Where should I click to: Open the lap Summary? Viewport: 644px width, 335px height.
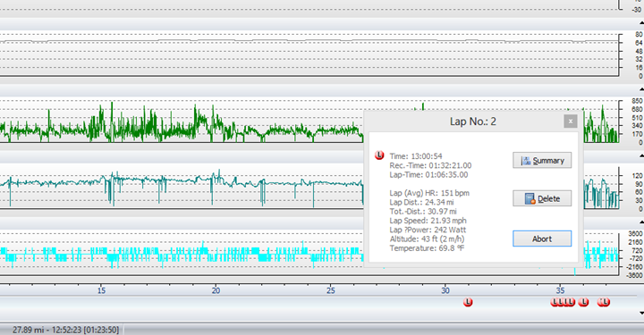click(x=542, y=160)
